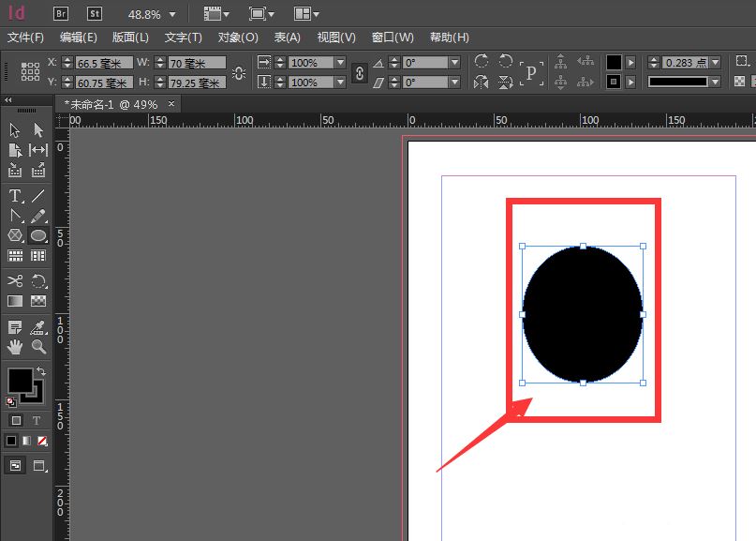This screenshot has width=756, height=541.
Task: Click the control bar stroke swatch
Action: click(614, 82)
